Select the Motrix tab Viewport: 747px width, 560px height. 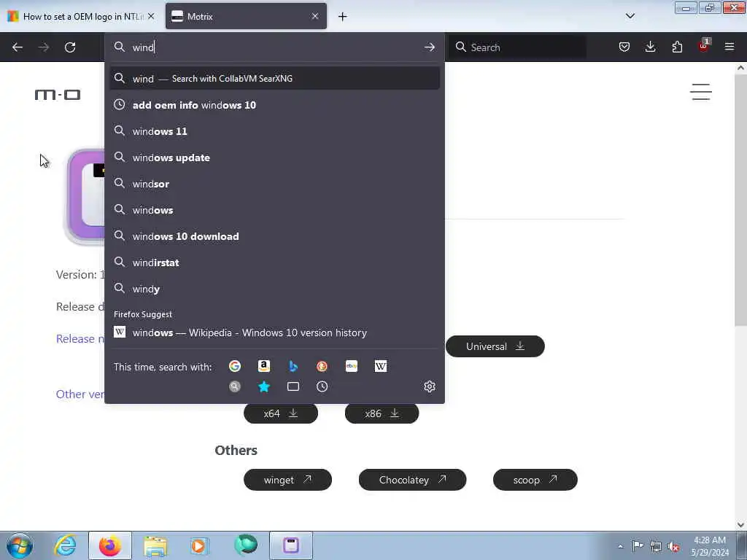click(x=246, y=16)
